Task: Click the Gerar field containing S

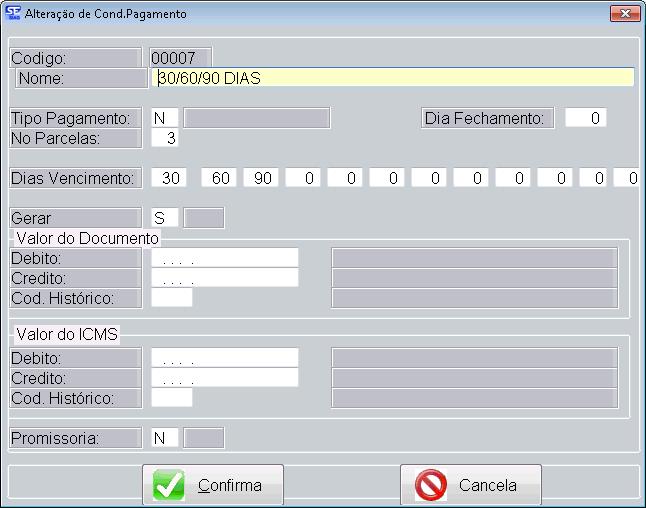Action: [x=165, y=218]
